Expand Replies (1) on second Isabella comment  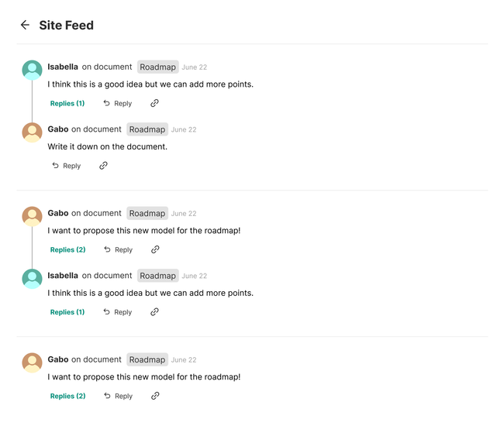click(x=67, y=312)
